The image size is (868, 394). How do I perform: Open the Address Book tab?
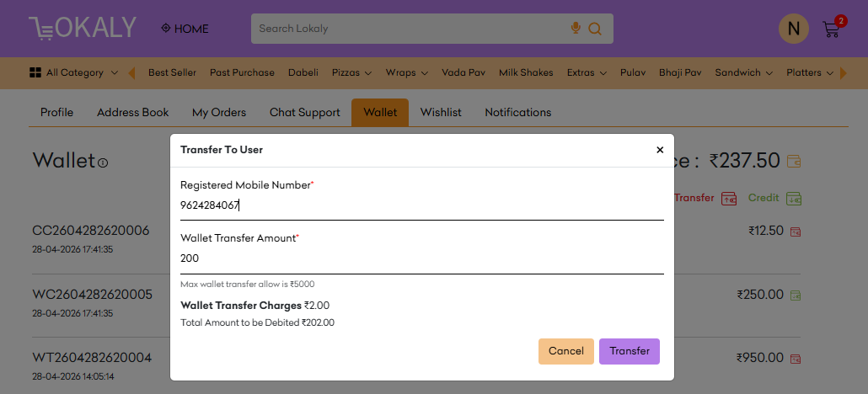[x=133, y=112]
